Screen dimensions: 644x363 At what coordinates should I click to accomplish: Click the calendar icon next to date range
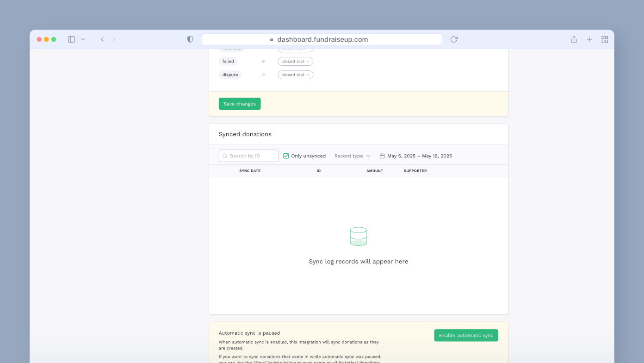382,156
